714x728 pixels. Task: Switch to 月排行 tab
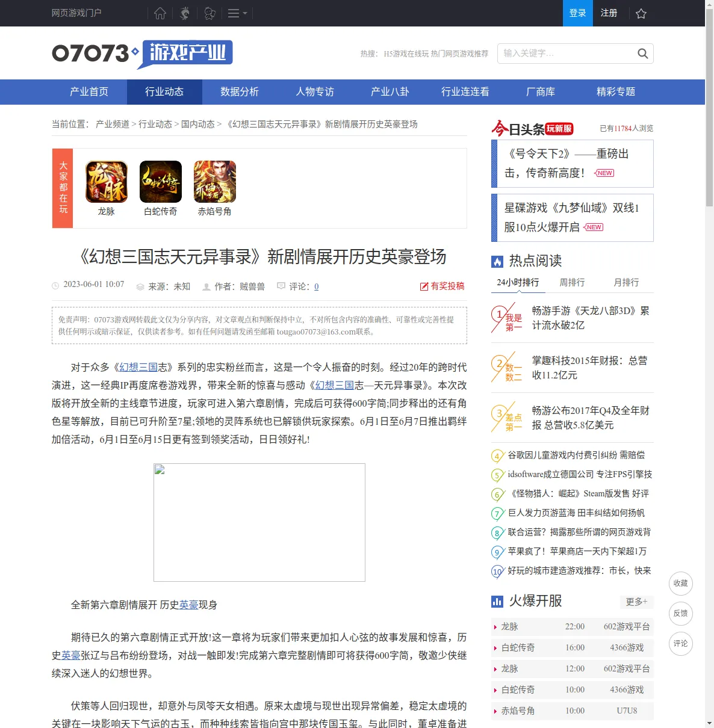[626, 282]
